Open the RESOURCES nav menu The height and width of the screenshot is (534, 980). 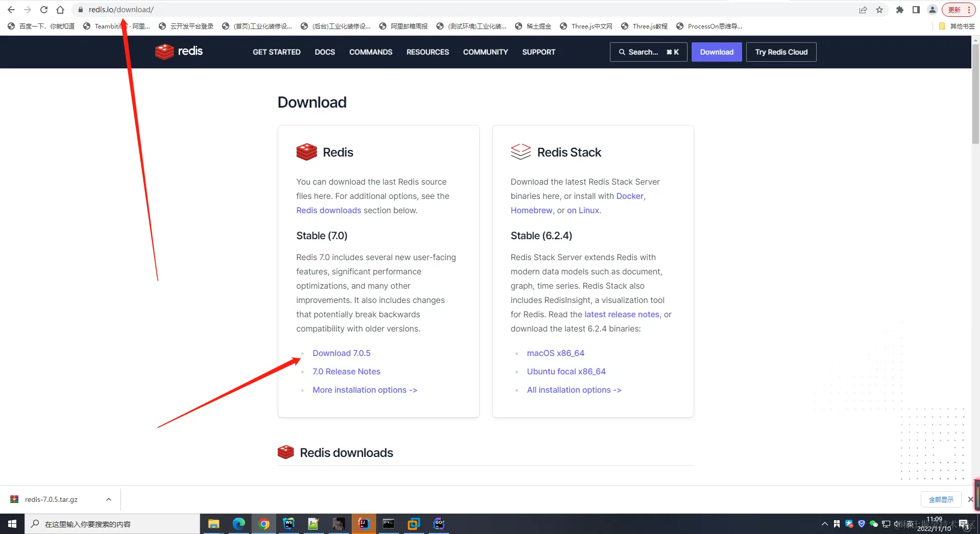tap(428, 52)
